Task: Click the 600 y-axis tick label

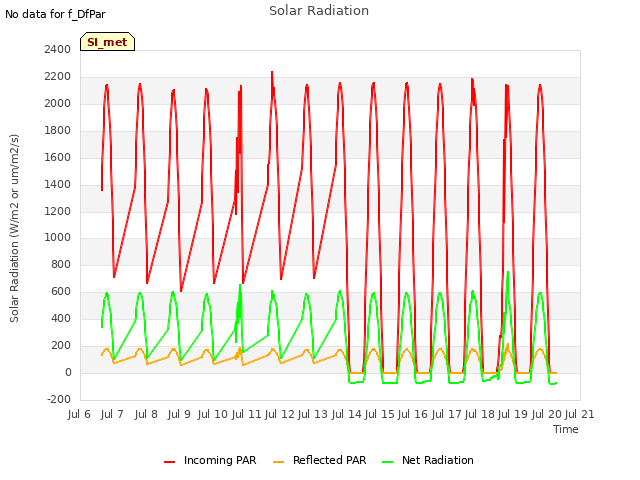Action: [x=61, y=292]
